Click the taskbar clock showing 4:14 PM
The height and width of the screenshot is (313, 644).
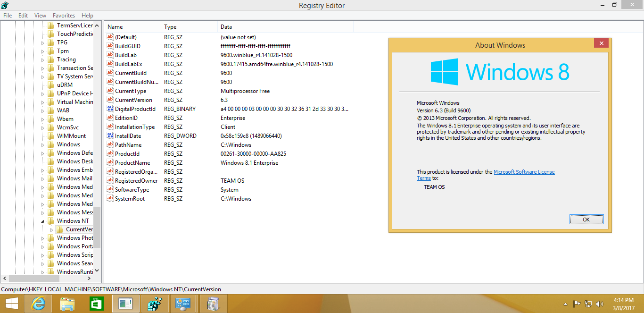point(623,300)
